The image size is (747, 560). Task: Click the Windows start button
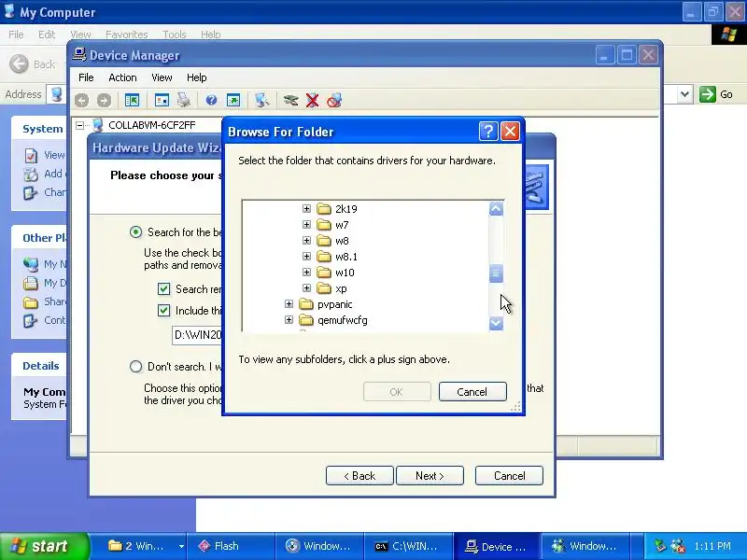coord(44,546)
